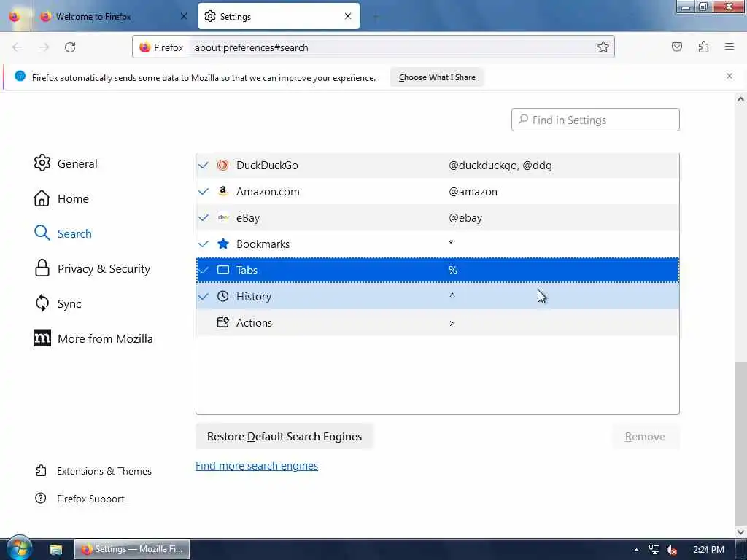Open More from Mozilla category
The image size is (747, 560).
pos(93,338)
